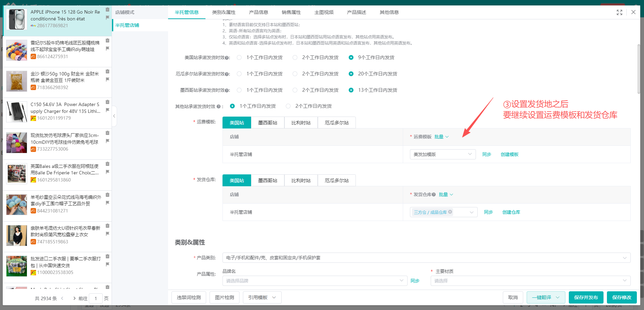
Task: Open the 美发加模版 shipping template dropdown
Action: (442, 154)
